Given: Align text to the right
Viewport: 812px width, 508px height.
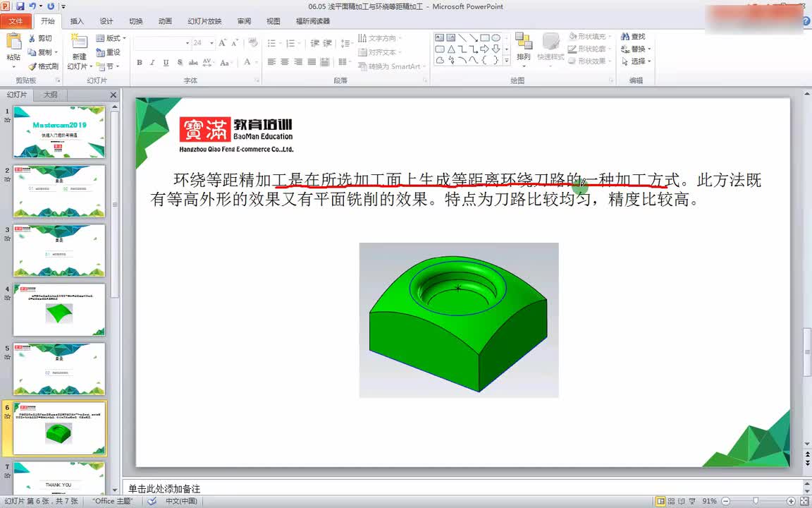Looking at the screenshot, I should 298,62.
